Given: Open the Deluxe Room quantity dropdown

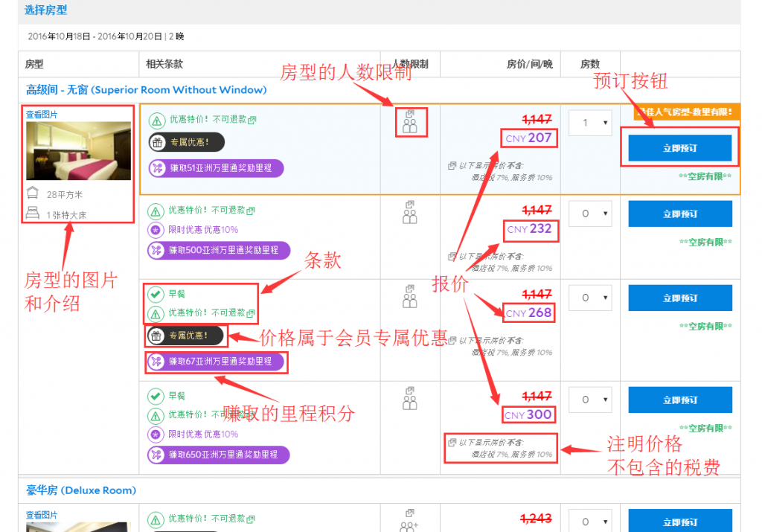Looking at the screenshot, I should (590, 521).
